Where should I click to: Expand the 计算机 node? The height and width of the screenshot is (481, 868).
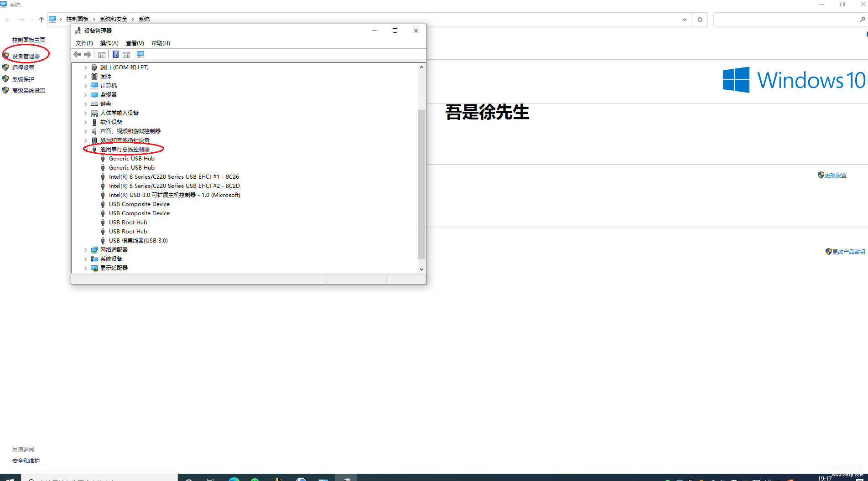(x=85, y=86)
